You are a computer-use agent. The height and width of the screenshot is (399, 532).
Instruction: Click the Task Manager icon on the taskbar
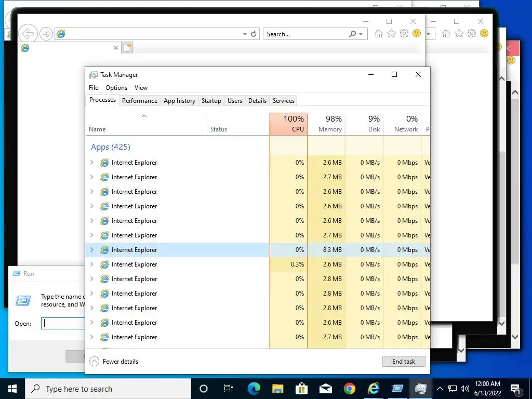(420, 389)
